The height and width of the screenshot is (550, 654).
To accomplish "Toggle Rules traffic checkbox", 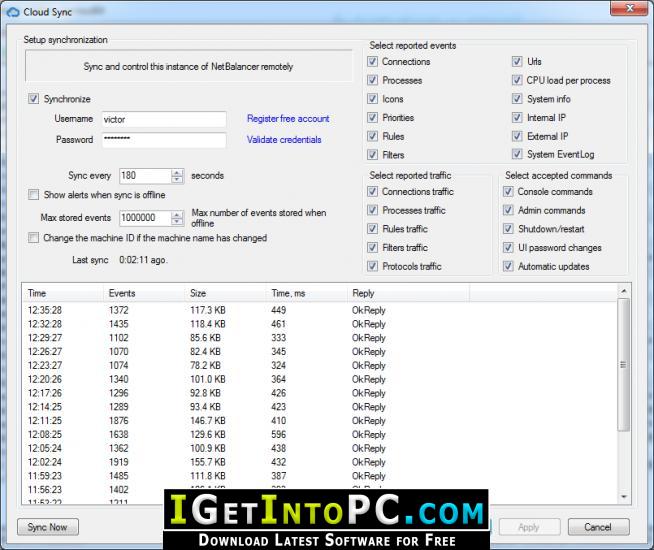I will point(372,229).
